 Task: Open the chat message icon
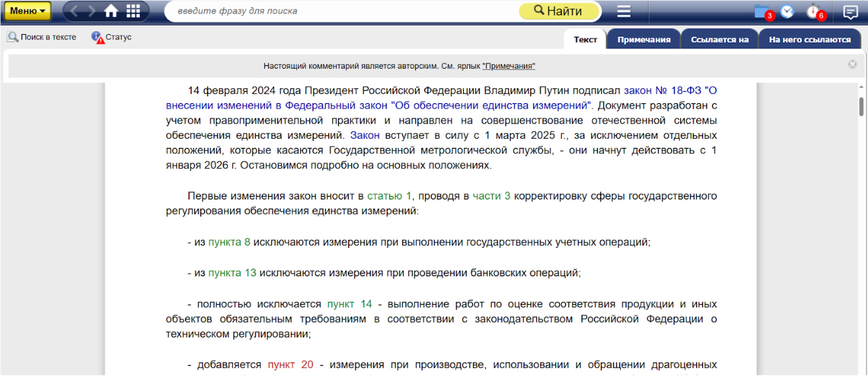[850, 11]
